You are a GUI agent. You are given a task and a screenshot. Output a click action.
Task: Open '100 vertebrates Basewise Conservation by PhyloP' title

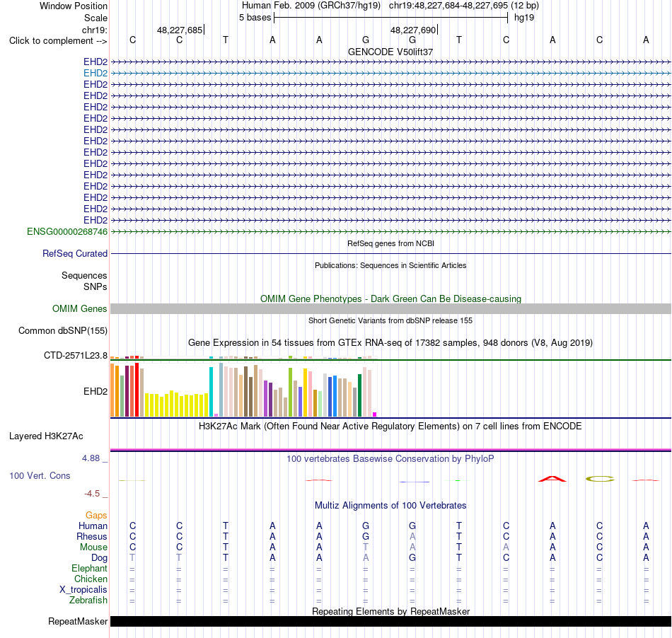pyautogui.click(x=390, y=459)
